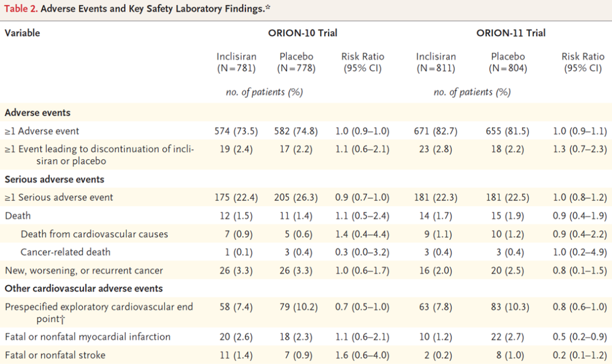This screenshot has width=612, height=364.
Task: Click Cancer-related death row label
Action: coord(65,252)
